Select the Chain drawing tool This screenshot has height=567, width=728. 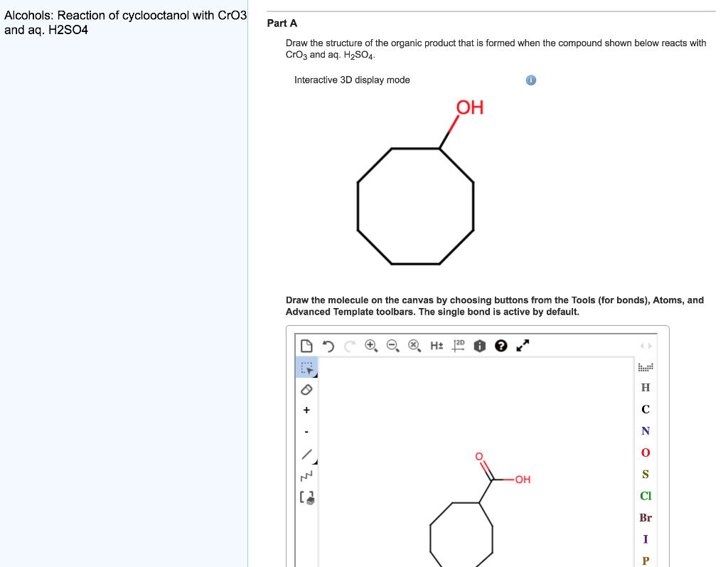[x=306, y=475]
